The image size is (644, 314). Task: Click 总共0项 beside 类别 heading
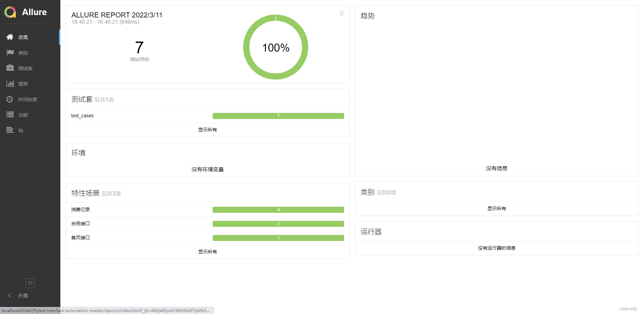click(386, 193)
